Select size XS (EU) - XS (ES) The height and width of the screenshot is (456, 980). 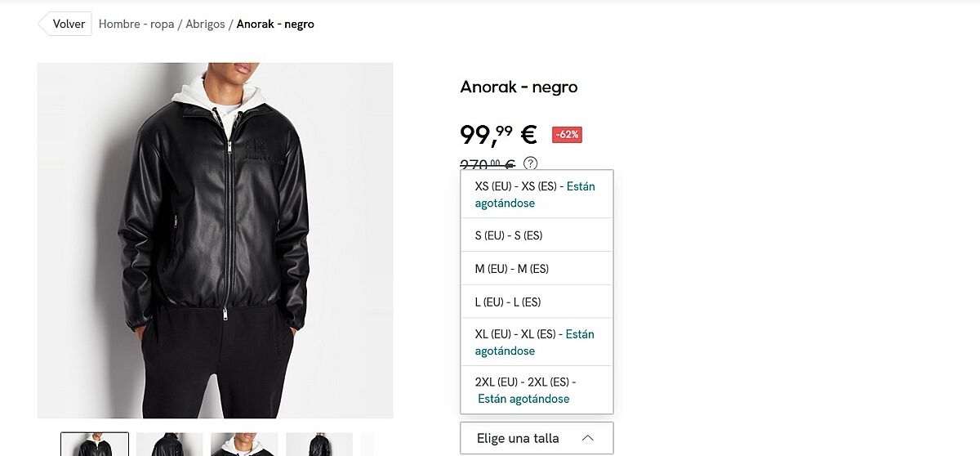click(x=537, y=194)
